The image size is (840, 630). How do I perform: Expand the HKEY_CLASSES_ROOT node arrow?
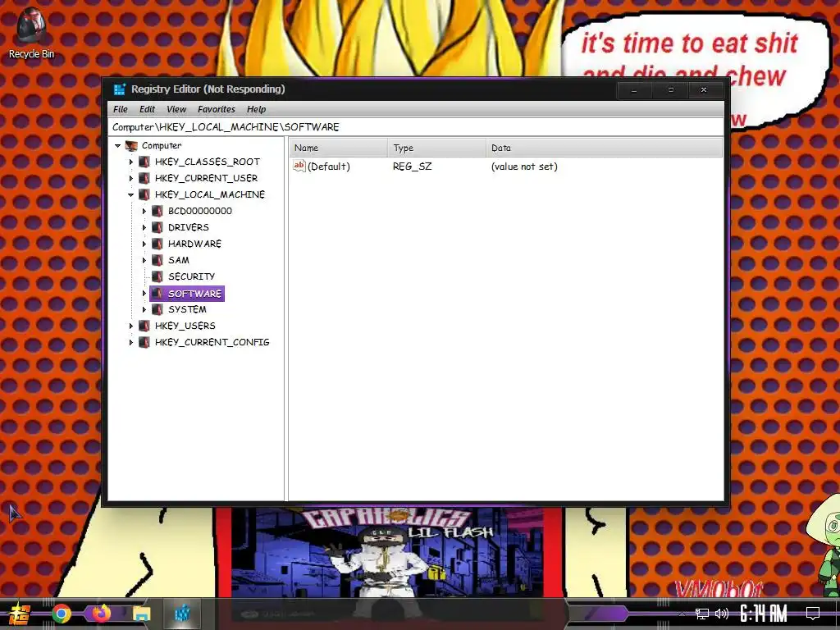(130, 162)
